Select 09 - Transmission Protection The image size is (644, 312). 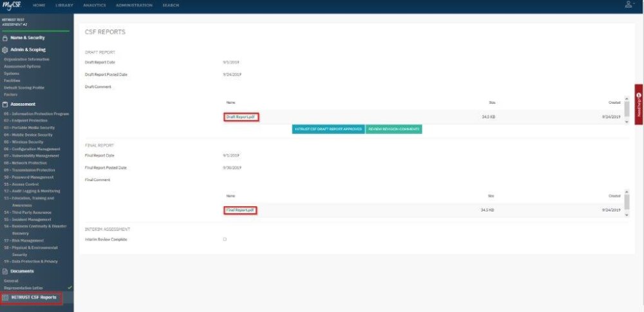click(30, 170)
